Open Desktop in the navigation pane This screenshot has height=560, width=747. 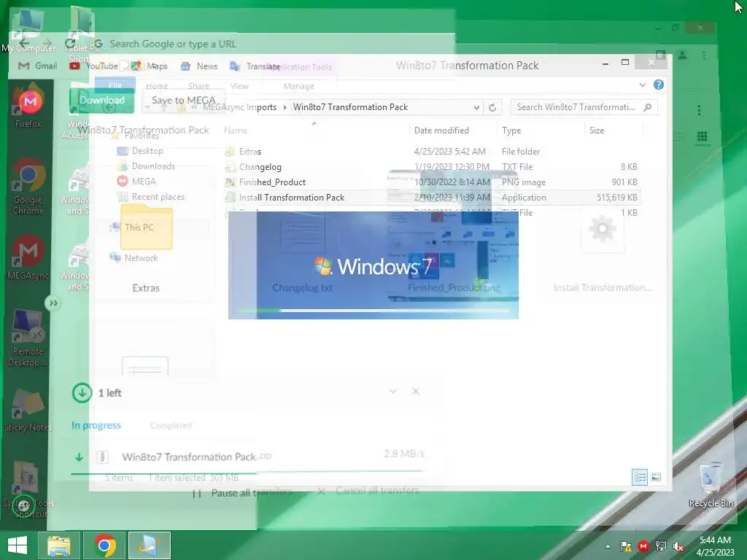[x=141, y=151]
